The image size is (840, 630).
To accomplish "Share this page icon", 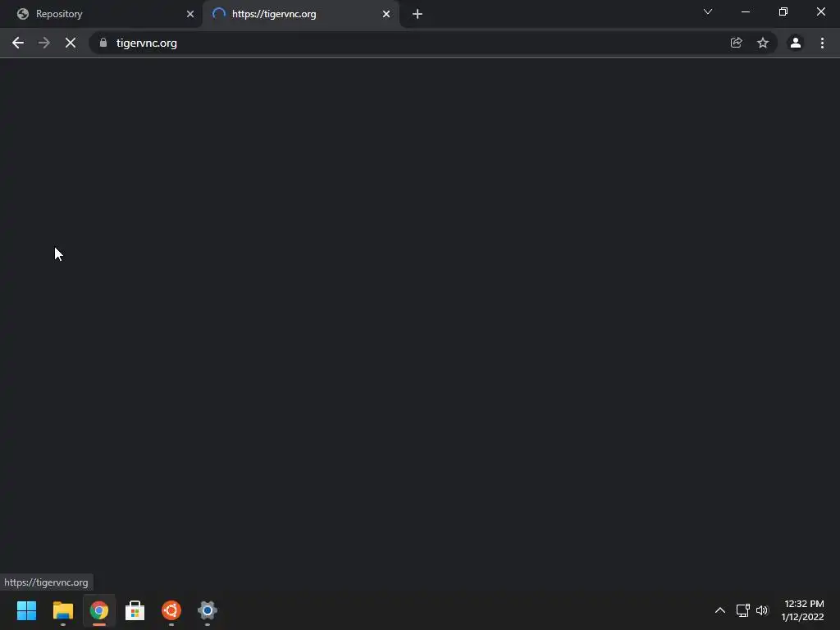I will point(736,43).
